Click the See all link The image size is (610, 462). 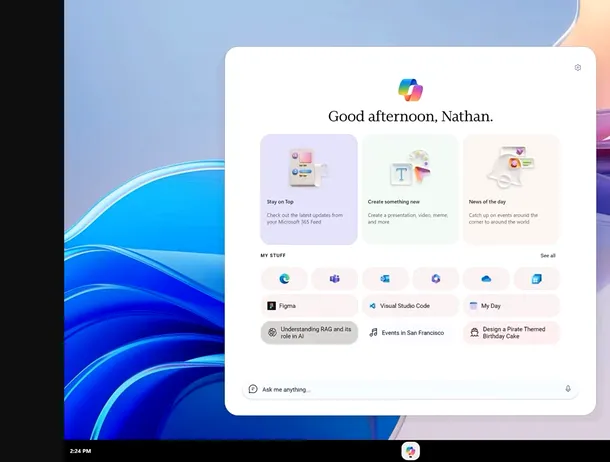tap(548, 256)
